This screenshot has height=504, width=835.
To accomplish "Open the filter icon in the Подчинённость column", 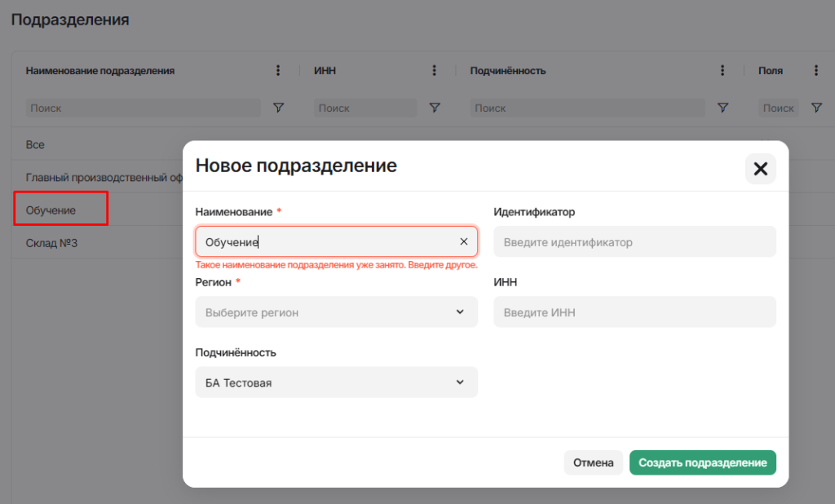I will pyautogui.click(x=722, y=107).
